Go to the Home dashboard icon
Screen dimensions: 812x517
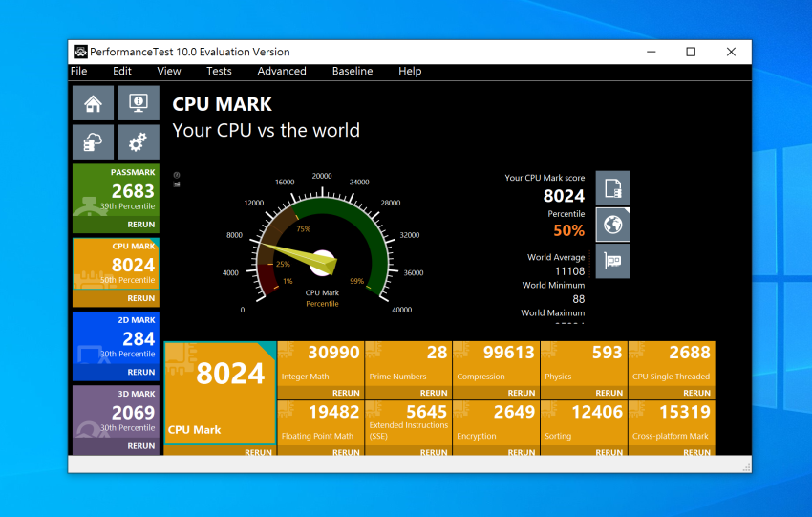pos(93,103)
